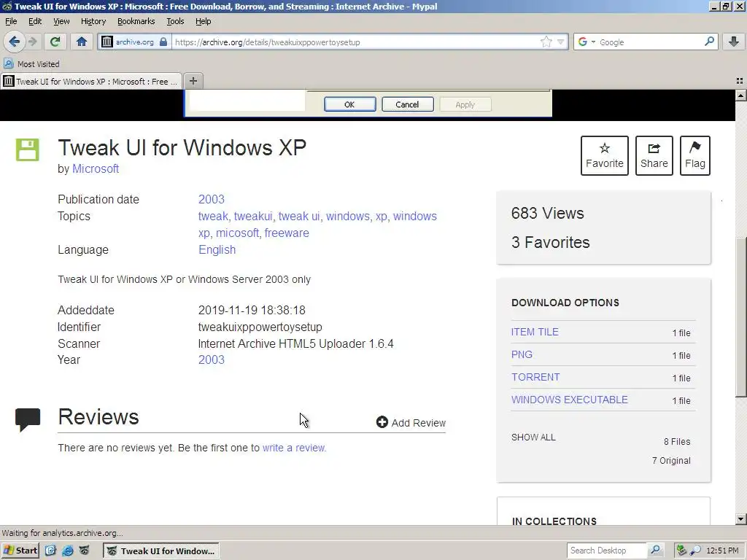Image resolution: width=747 pixels, height=560 pixels.
Task: Open the downloads arrow button
Action: pos(734,42)
